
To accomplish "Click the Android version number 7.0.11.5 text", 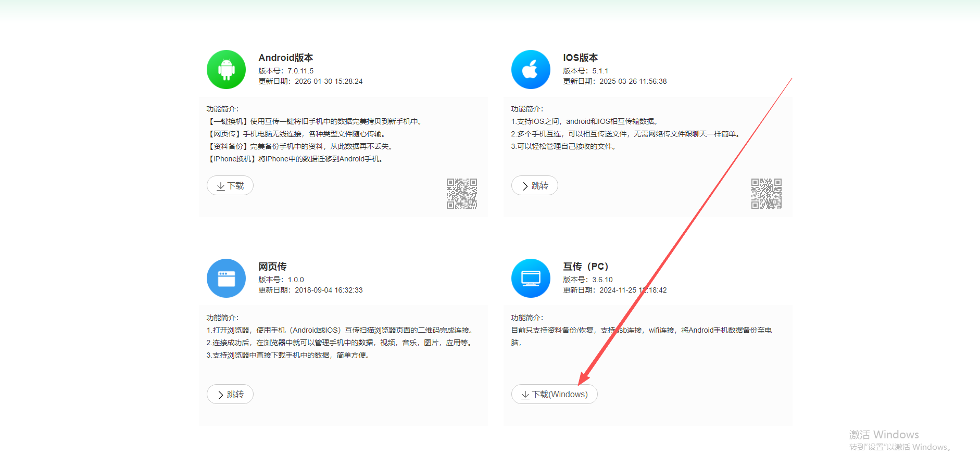I will click(x=300, y=71).
